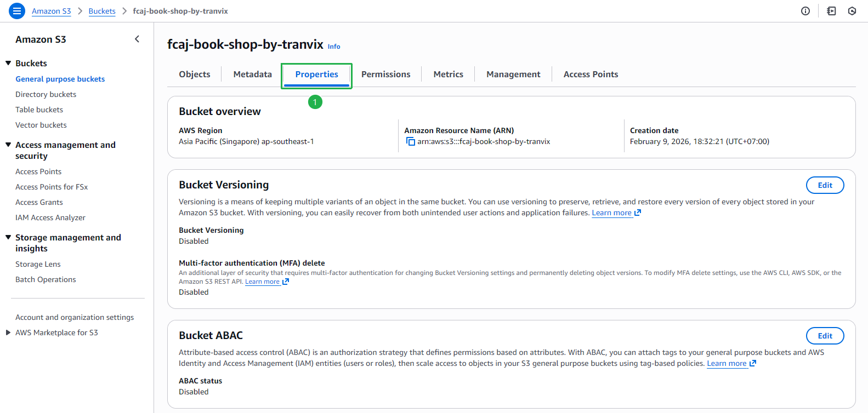868x413 pixels.
Task: Open Access Points for FSx in sidebar
Action: click(52, 187)
